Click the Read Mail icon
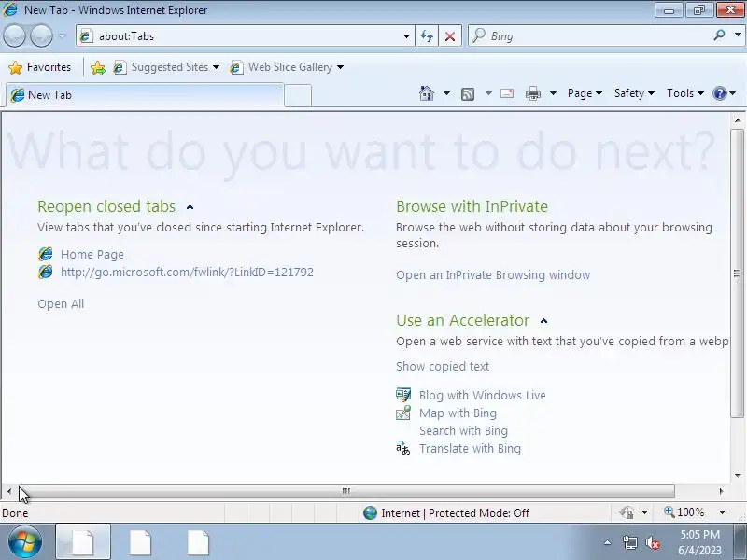The height and width of the screenshot is (560, 747). (507, 93)
